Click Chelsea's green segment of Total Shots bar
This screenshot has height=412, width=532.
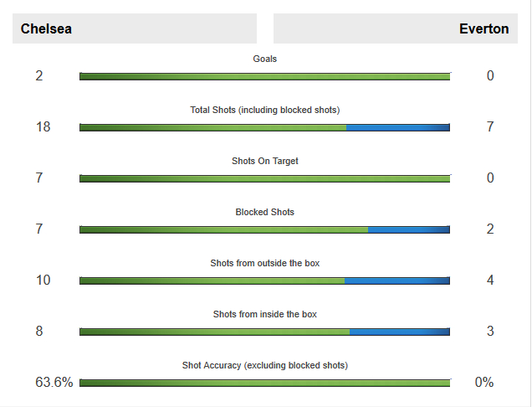tap(212, 127)
